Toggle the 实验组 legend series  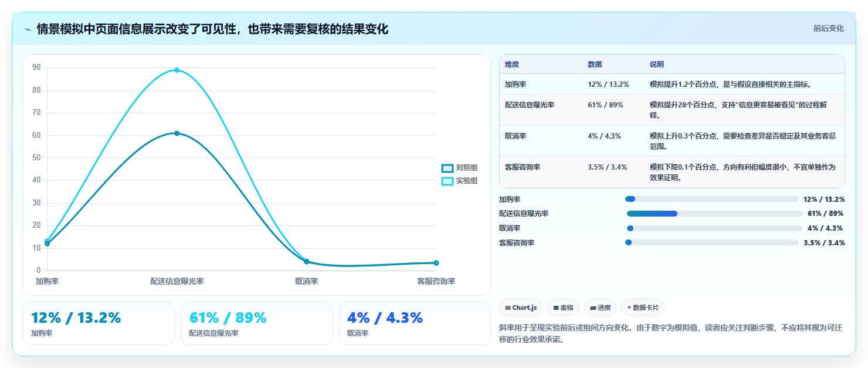[x=459, y=181]
